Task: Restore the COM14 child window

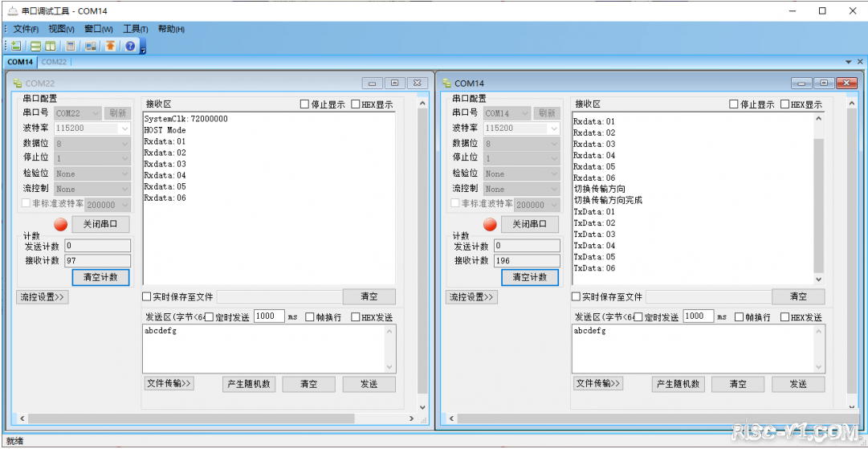Action: pyautogui.click(x=824, y=83)
